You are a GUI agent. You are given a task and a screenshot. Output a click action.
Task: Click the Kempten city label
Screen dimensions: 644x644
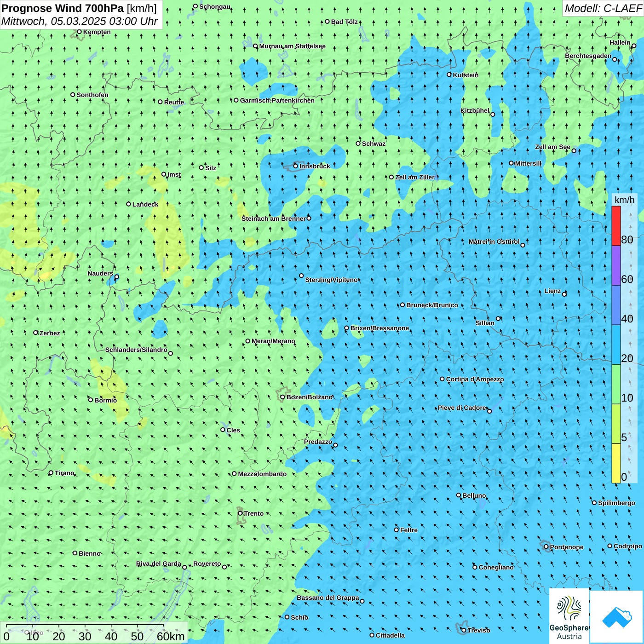[97, 32]
